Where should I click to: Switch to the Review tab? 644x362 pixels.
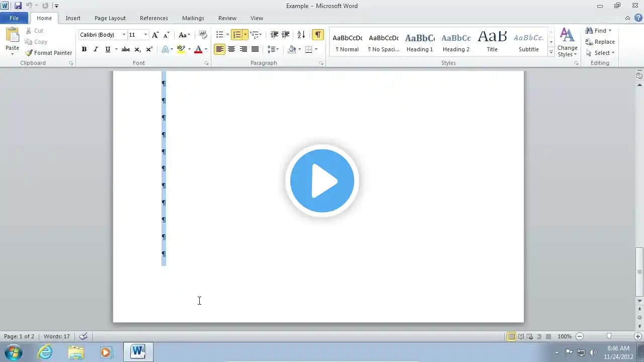(227, 18)
